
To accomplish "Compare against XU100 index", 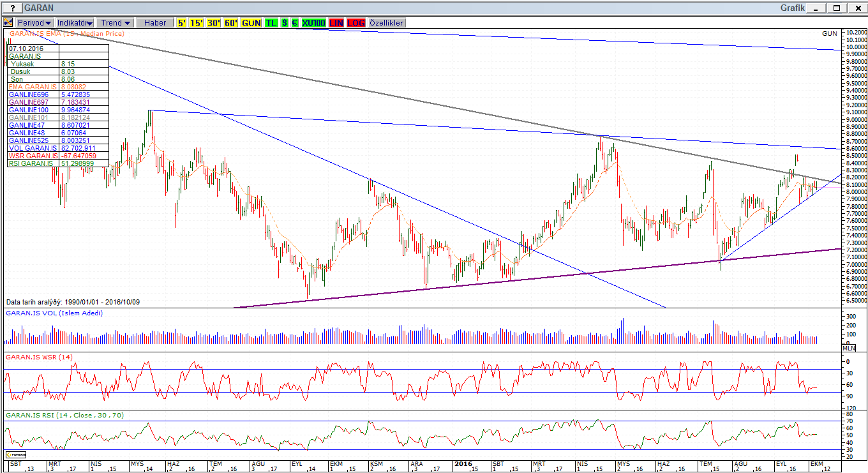I will [x=313, y=22].
